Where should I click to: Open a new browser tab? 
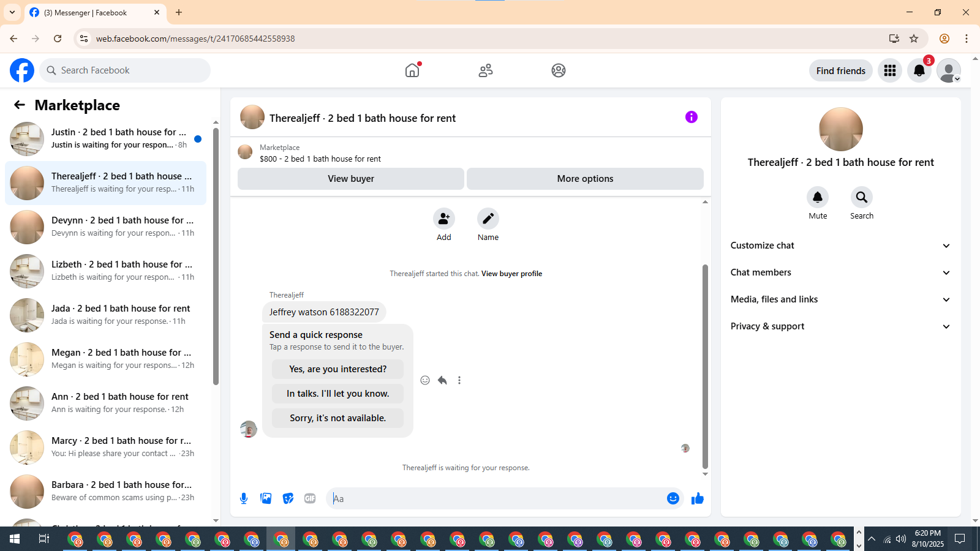[x=179, y=12]
